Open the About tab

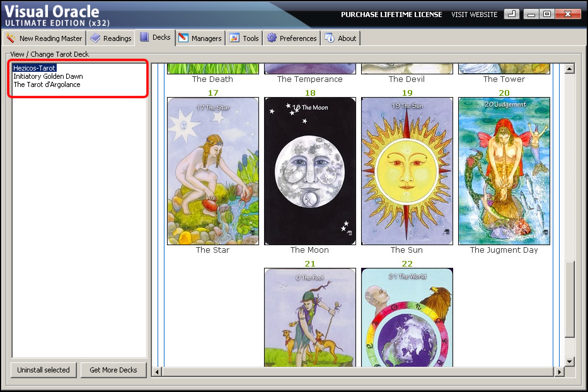(340, 38)
